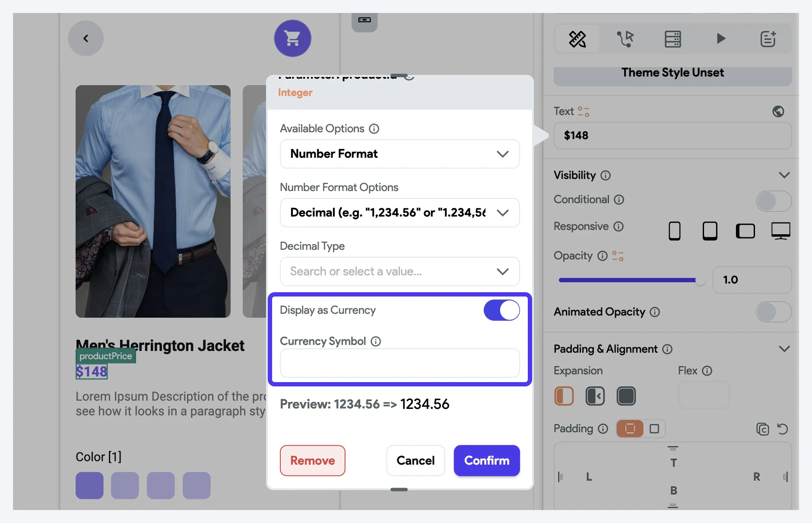Toggle the Display as Currency switch
Image resolution: width=812 pixels, height=523 pixels.
(501, 310)
